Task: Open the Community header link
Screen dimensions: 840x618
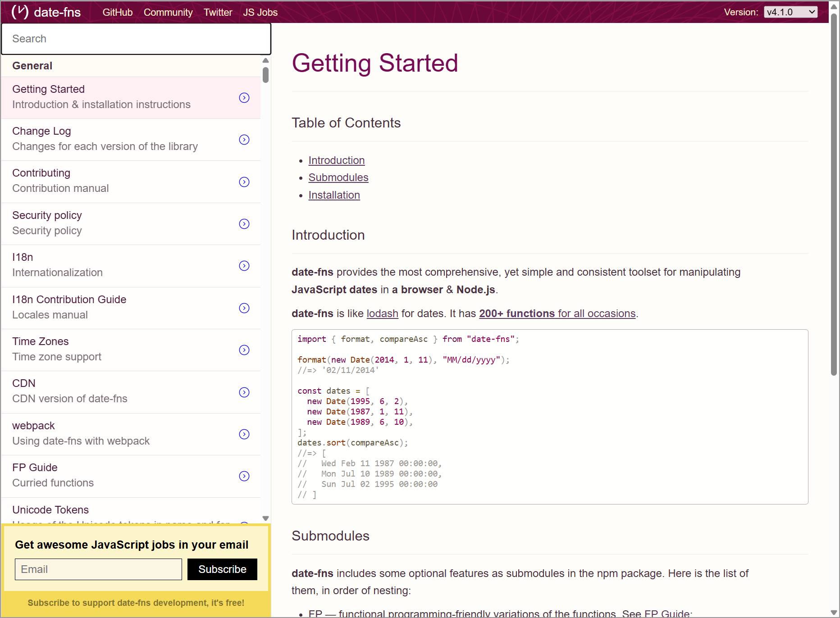Action: coord(168,13)
